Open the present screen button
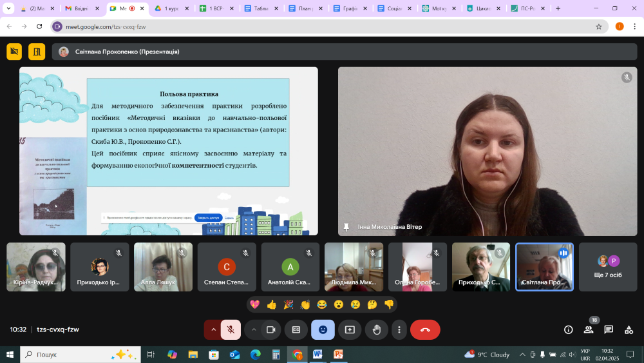The height and width of the screenshot is (363, 644). pos(350,329)
